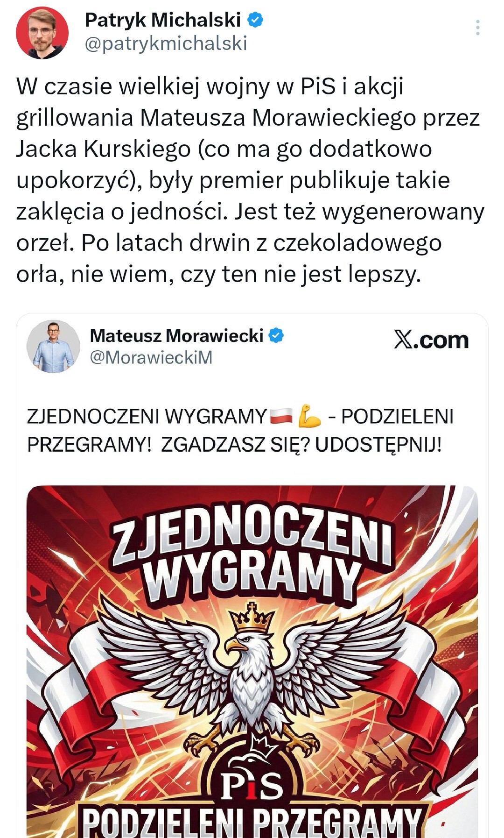This screenshot has width=504, height=838.
Task: Open the @patrykmichalski handle
Action: [x=166, y=44]
